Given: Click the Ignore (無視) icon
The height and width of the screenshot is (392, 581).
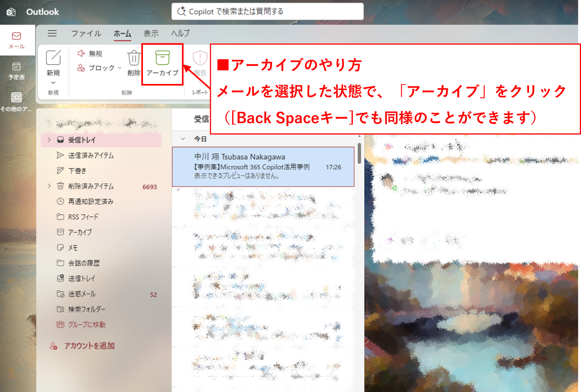Looking at the screenshot, I should pyautogui.click(x=81, y=53).
